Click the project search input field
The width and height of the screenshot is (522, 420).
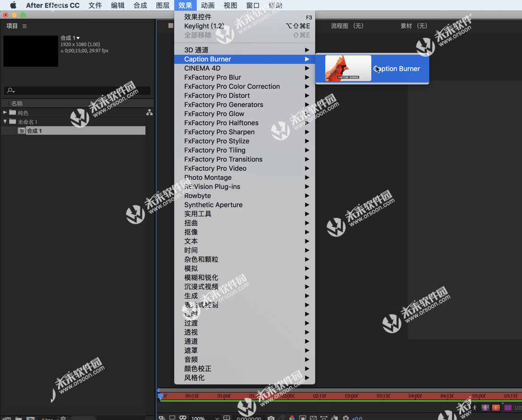pos(77,91)
